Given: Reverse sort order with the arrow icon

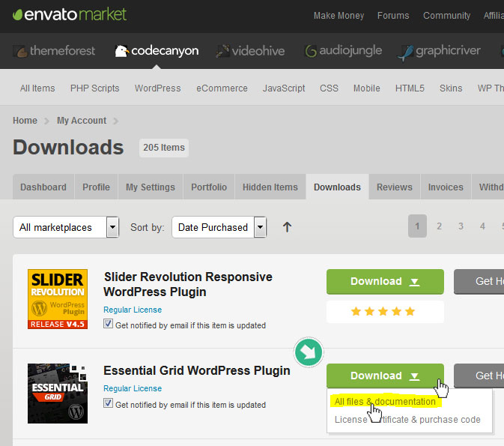Looking at the screenshot, I should pyautogui.click(x=287, y=227).
